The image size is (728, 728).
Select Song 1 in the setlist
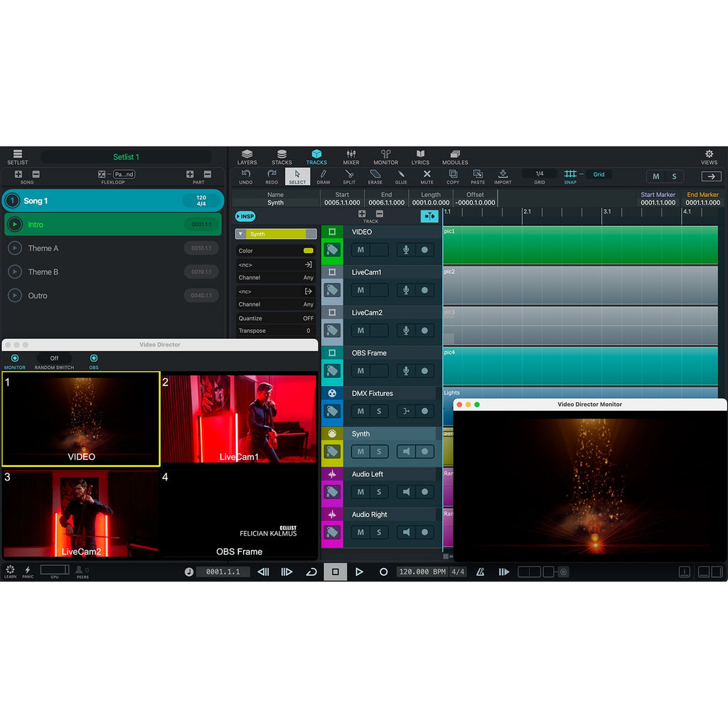113,200
